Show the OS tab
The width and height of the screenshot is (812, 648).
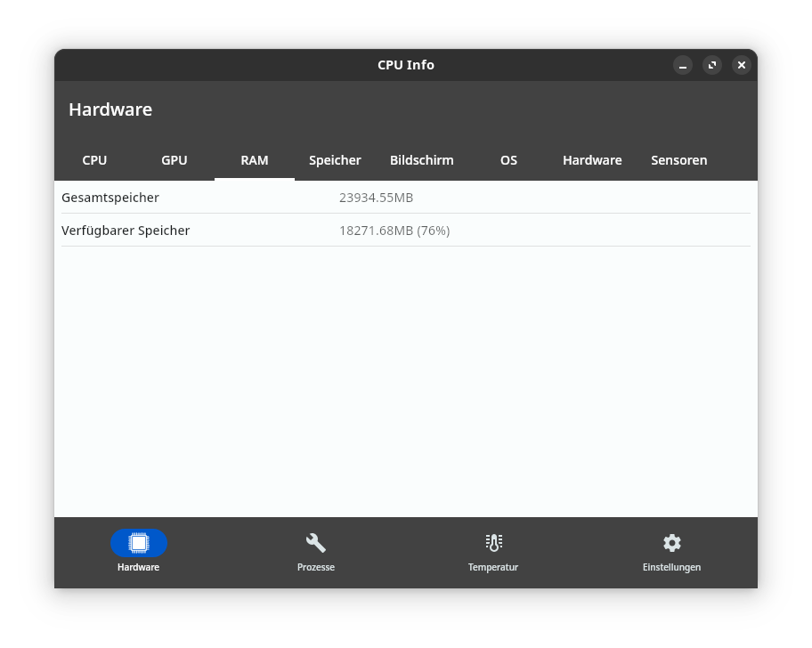[x=508, y=160]
